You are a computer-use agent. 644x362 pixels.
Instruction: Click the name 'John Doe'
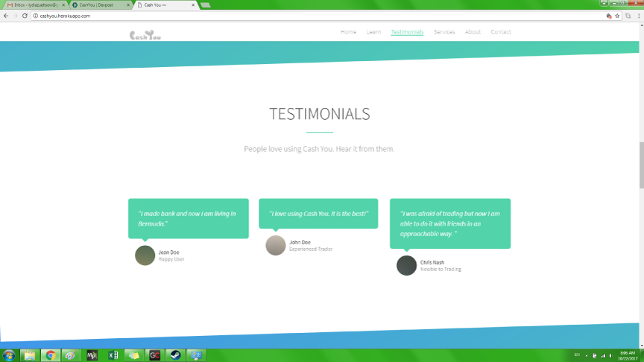[300, 243]
